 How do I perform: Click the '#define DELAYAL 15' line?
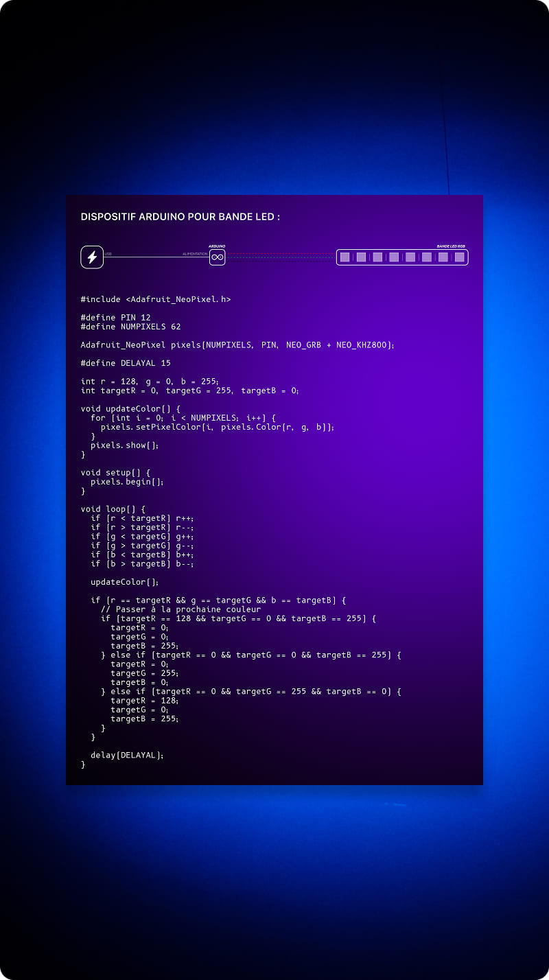126,363
